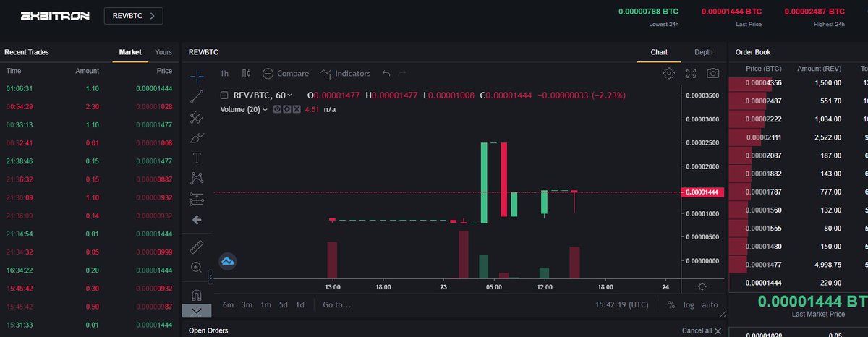Select the crosshair cursor tool
This screenshot has height=337, width=868.
[197, 75]
